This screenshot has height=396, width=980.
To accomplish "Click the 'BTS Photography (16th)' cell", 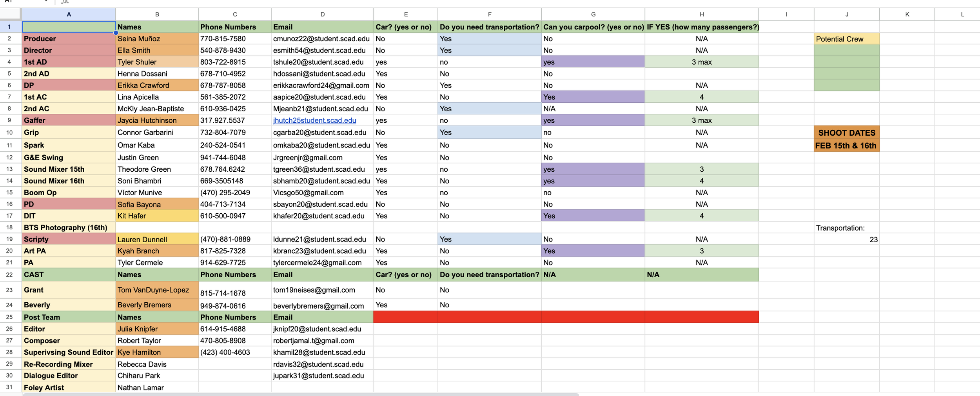I will 69,227.
